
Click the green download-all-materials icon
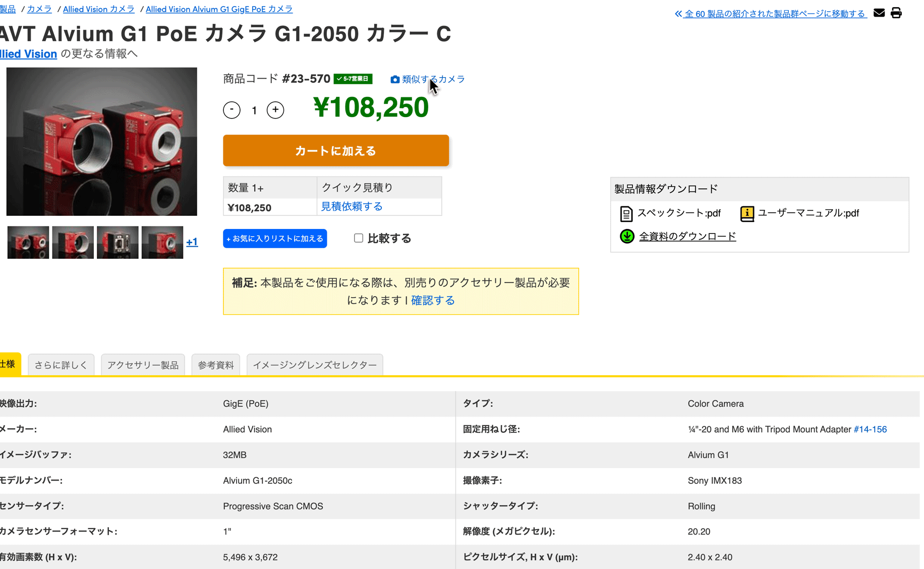(627, 236)
